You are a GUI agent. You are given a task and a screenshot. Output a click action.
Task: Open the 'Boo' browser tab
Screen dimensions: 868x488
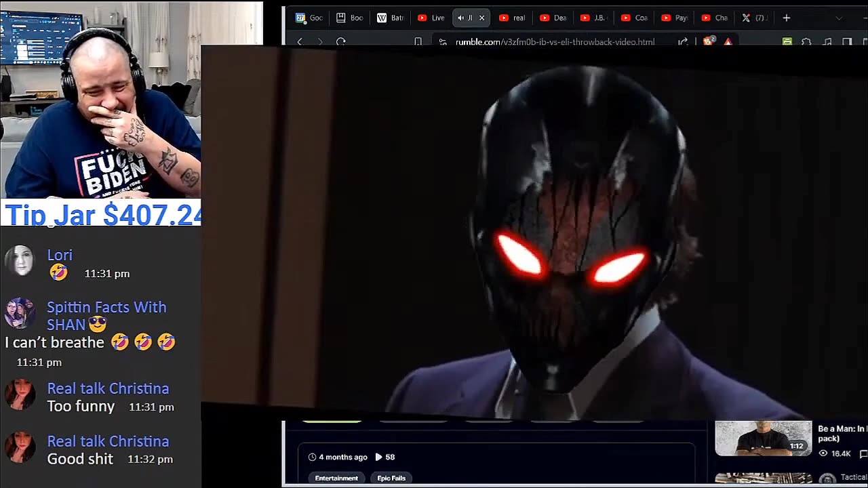click(350, 18)
